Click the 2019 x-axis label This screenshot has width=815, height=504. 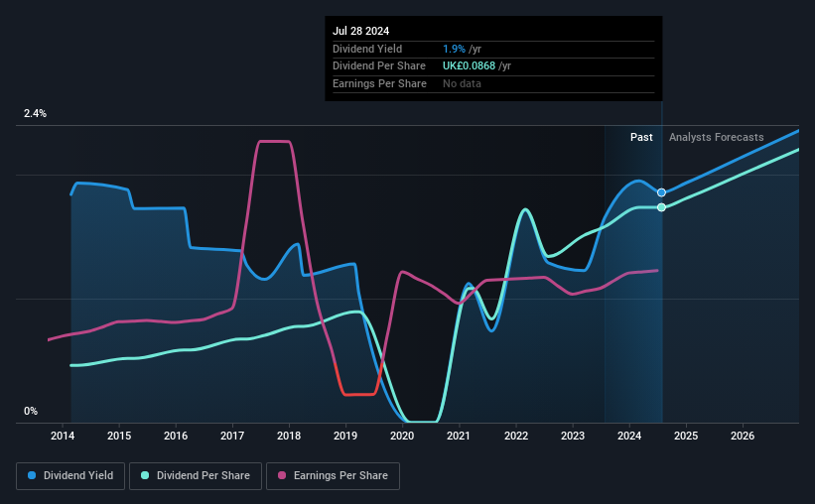345,436
